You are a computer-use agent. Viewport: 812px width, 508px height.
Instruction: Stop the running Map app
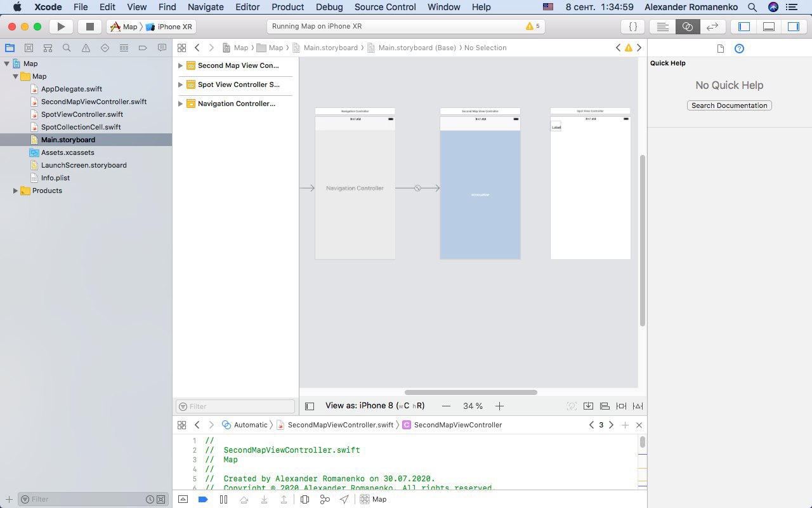pos(89,27)
